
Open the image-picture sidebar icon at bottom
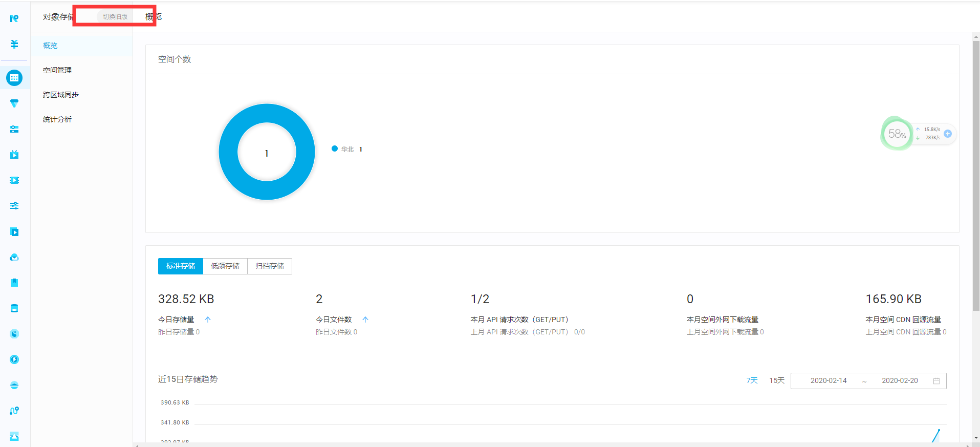14,436
